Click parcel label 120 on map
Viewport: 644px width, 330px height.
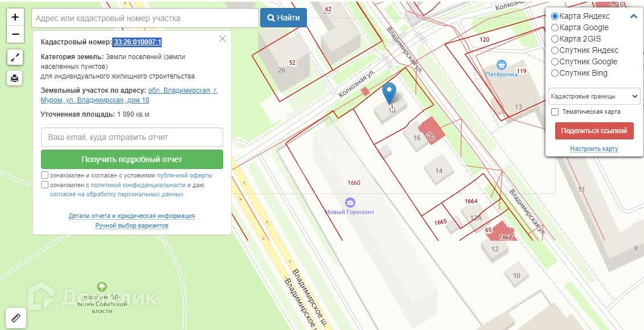485,39
